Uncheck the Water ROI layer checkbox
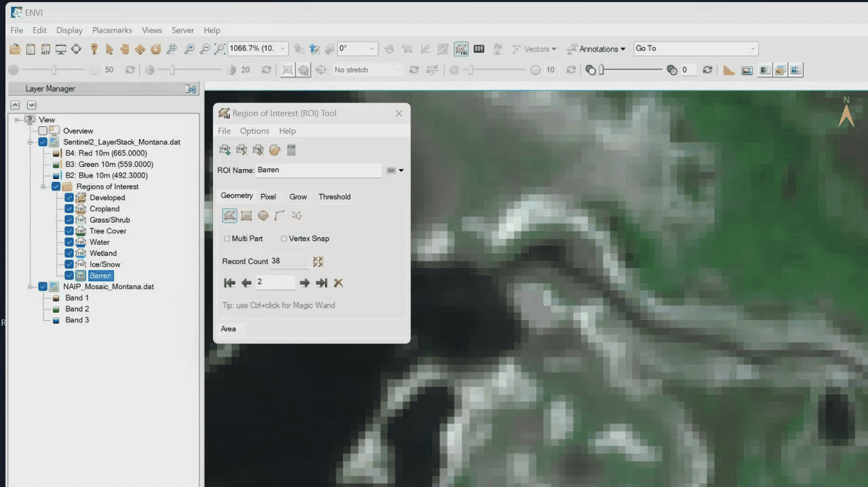The height and width of the screenshot is (487, 868). (x=69, y=242)
